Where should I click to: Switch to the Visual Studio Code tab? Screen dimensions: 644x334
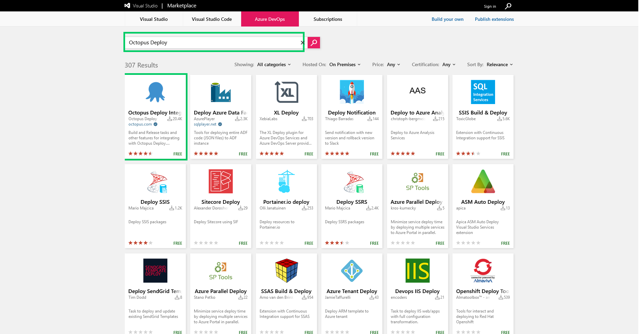(212, 19)
